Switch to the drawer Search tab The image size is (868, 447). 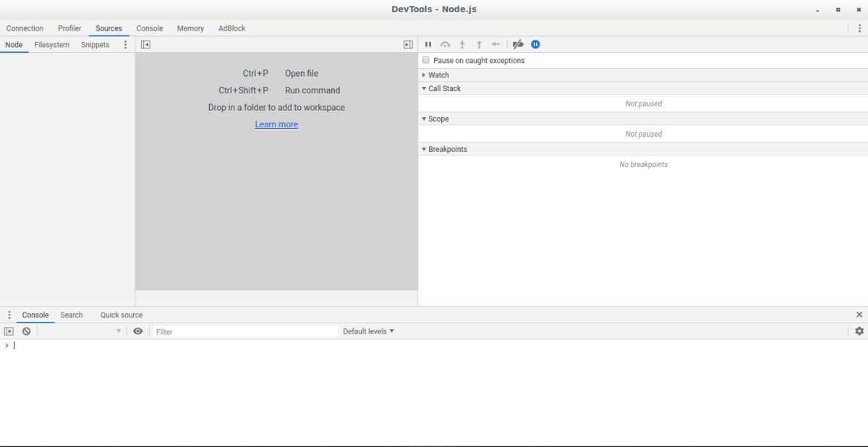pos(72,315)
